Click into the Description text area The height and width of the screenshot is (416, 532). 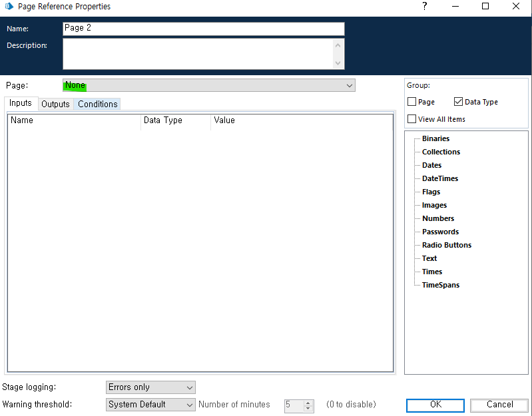[197, 54]
